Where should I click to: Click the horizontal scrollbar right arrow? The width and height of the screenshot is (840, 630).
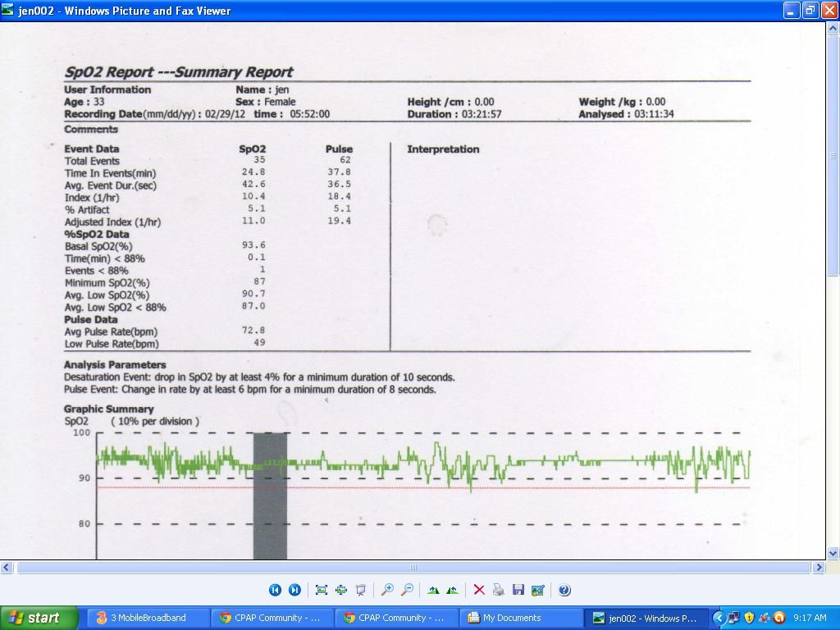pos(819,567)
